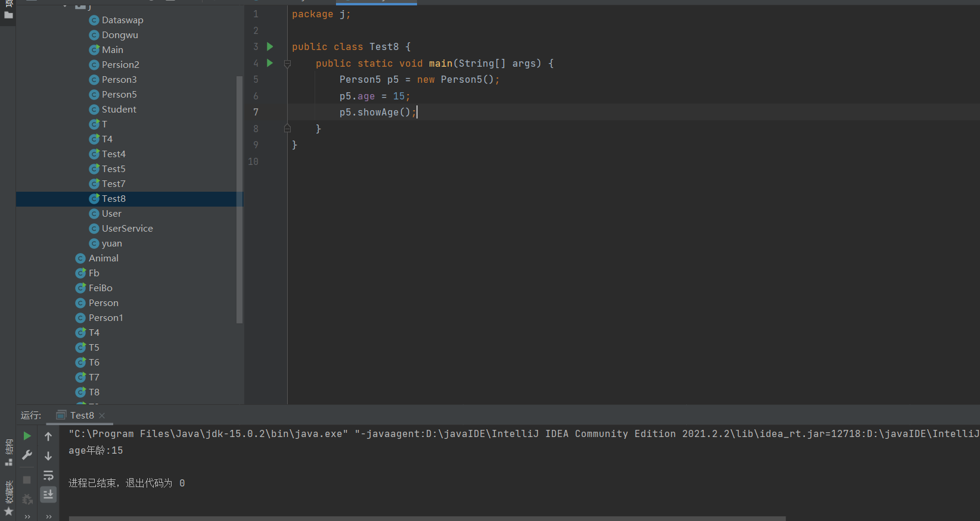Click the console horizontal scrollbar

427,518
